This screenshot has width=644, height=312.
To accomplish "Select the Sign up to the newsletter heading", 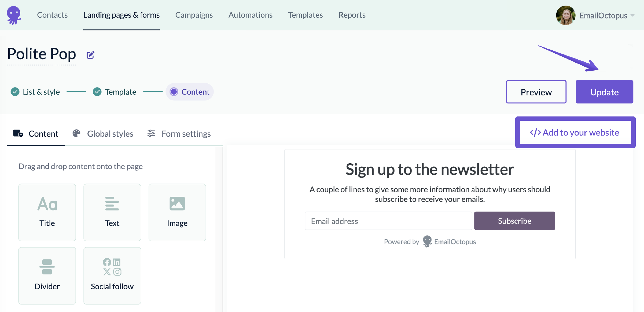I will (x=430, y=170).
